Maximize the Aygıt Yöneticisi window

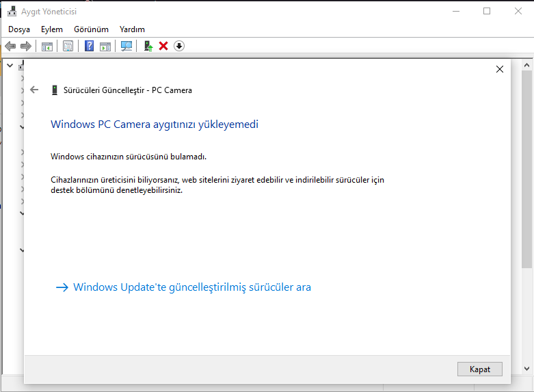click(487, 11)
